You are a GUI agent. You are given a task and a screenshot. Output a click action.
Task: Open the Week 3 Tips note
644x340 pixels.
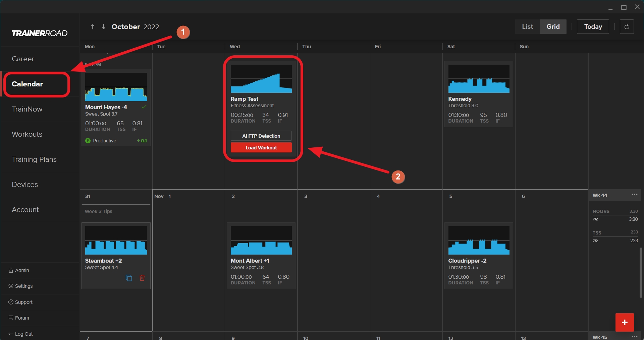[98, 211]
